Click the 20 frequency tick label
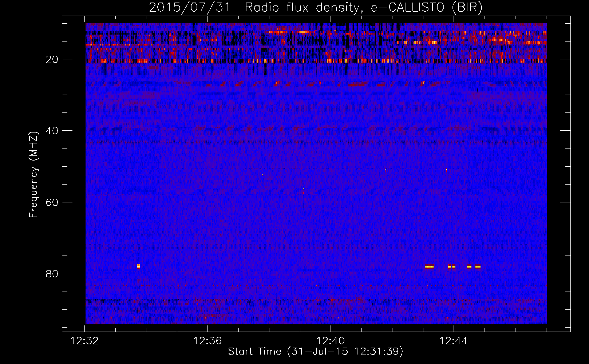 click(x=52, y=59)
